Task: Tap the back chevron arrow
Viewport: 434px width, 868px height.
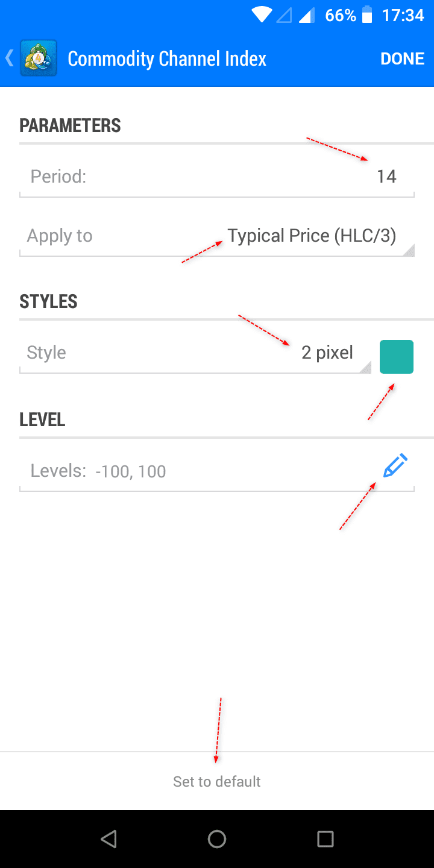Action: pos(10,58)
